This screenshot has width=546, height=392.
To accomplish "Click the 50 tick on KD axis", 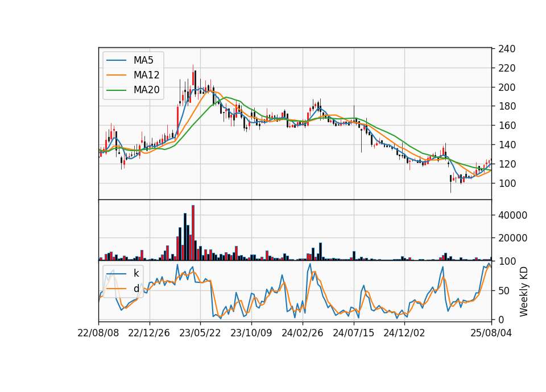I will (504, 291).
